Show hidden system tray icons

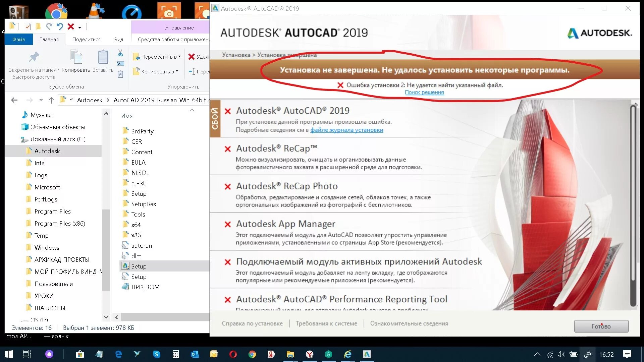point(537,354)
